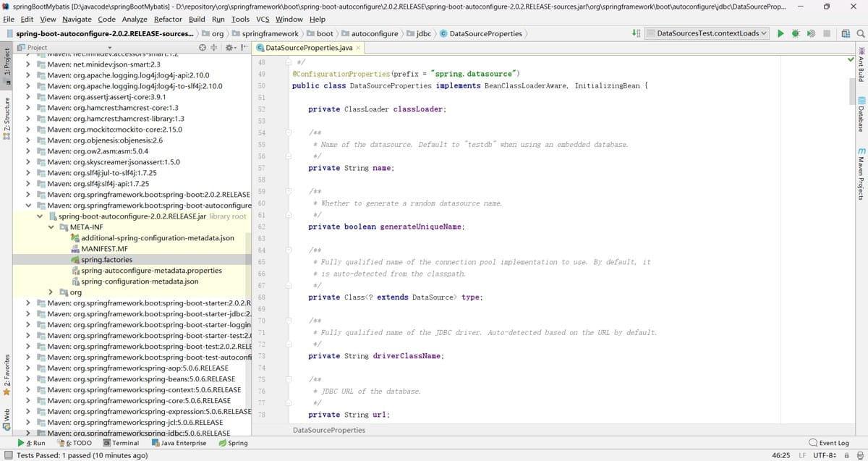Image resolution: width=868 pixels, height=461 pixels.
Task: Expand the org package folder in tree
Action: click(x=52, y=292)
